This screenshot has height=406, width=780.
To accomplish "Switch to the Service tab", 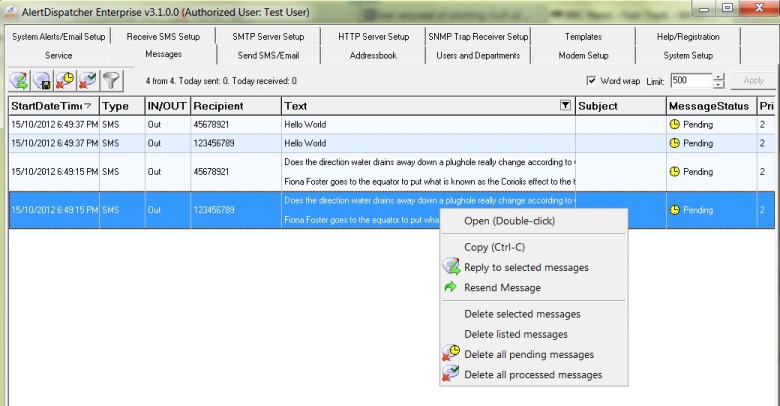I will [59, 55].
